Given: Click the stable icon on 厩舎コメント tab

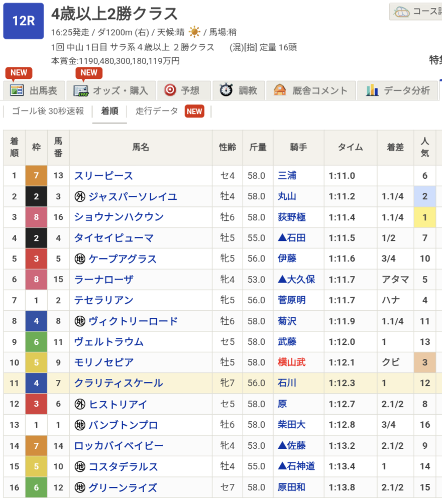Looking at the screenshot, I should point(280,90).
